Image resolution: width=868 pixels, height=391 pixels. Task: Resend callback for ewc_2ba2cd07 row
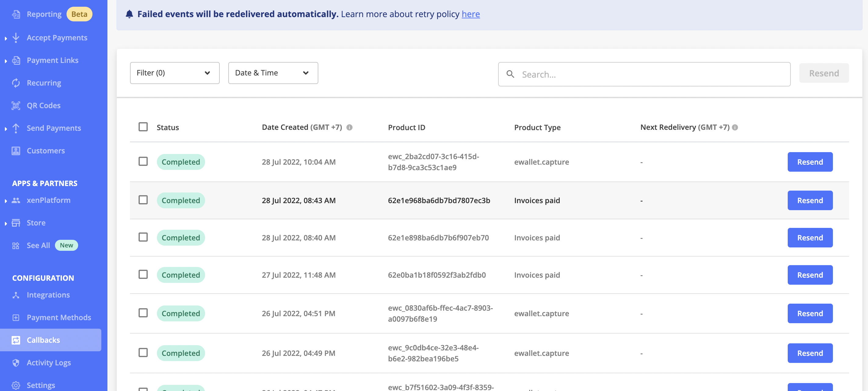[810, 162]
